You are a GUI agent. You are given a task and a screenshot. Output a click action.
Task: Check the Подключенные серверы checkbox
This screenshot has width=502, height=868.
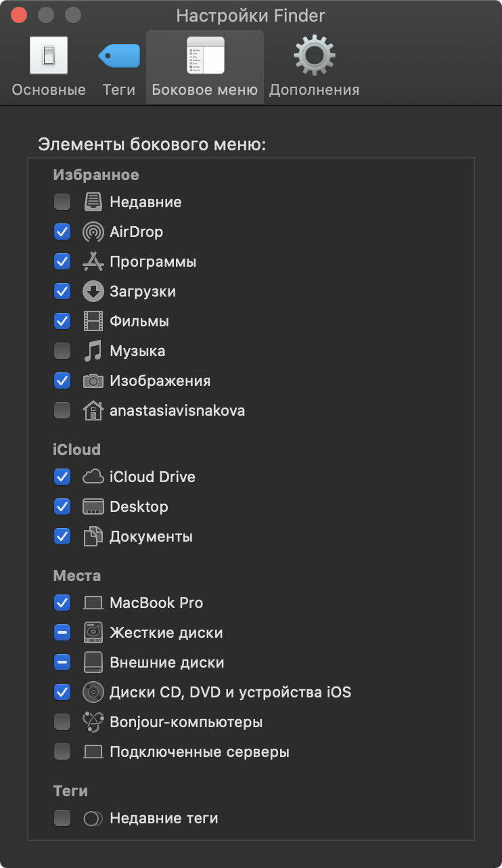coord(62,752)
